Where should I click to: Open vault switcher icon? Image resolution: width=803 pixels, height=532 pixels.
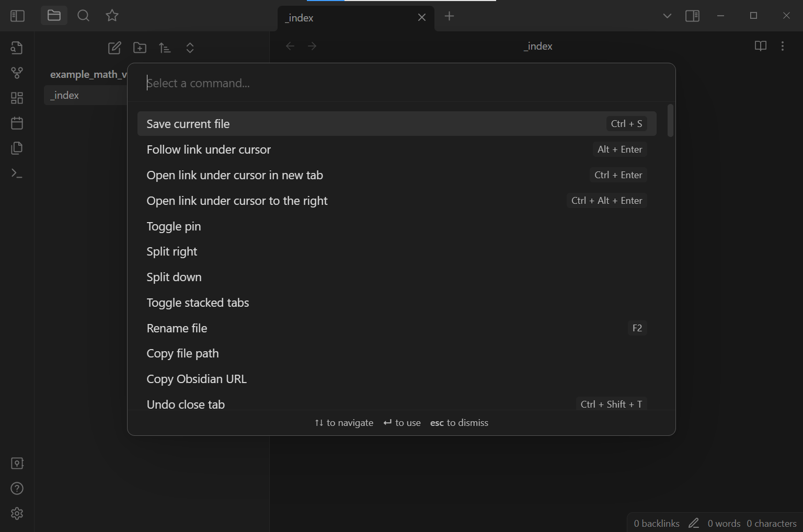pyautogui.click(x=17, y=464)
